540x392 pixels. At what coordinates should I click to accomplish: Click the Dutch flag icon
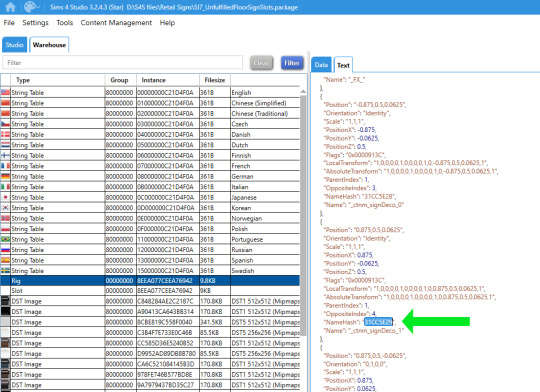coord(5,145)
